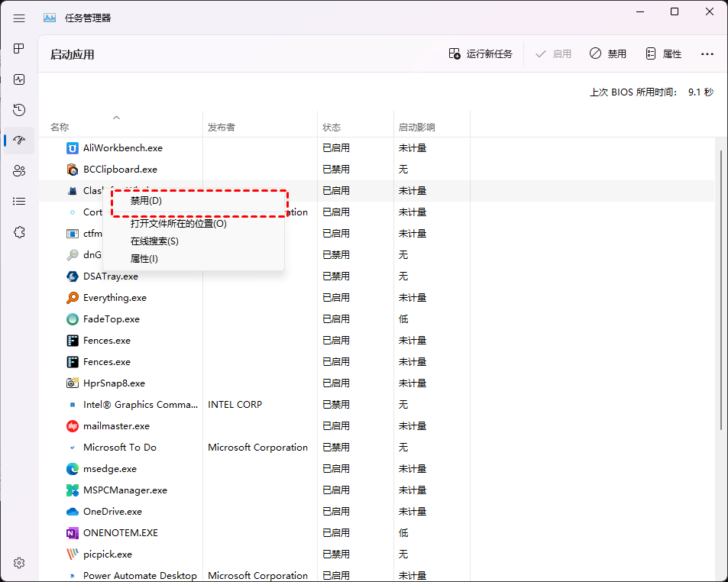Open the Users page in sidebar
This screenshot has width=728, height=582.
(x=19, y=171)
